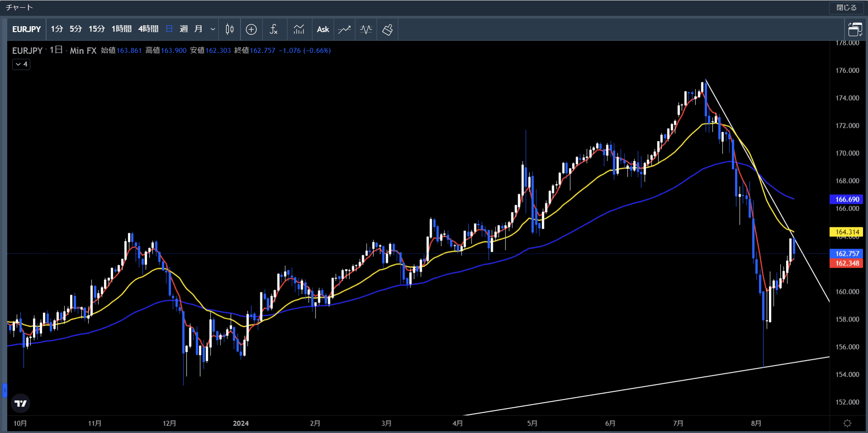Click the red 162.348 price label
This screenshot has width=868, height=433.
[846, 263]
